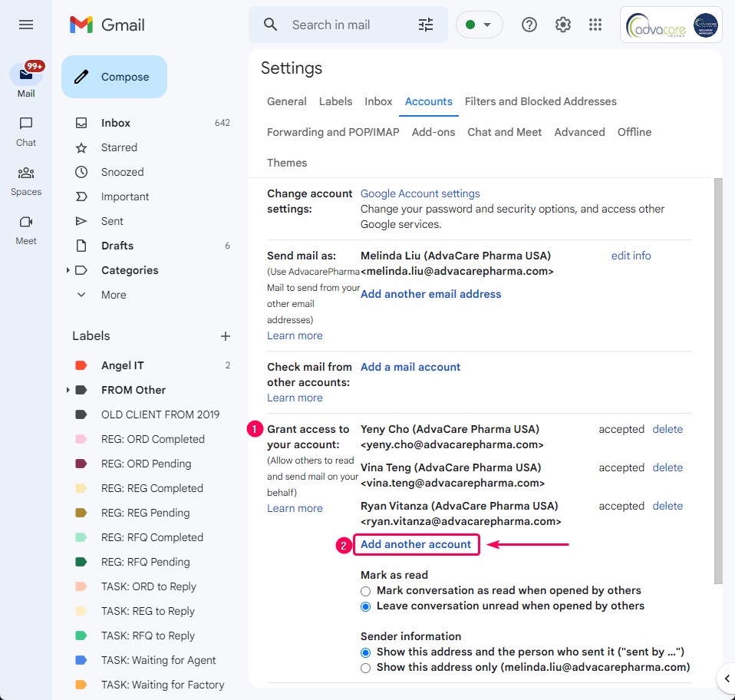Open the Spaces section icon
Image resolution: width=735 pixels, height=700 pixels.
[26, 173]
